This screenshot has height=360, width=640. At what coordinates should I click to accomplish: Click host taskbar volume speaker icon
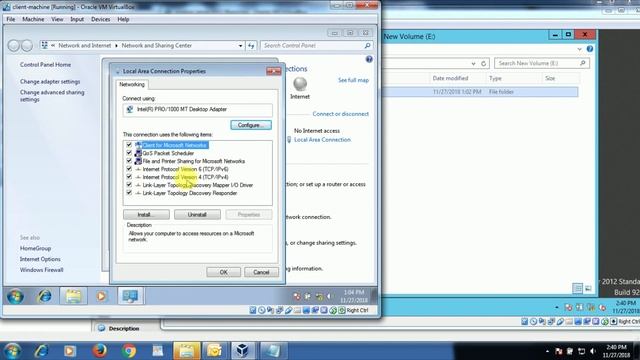[593, 351]
